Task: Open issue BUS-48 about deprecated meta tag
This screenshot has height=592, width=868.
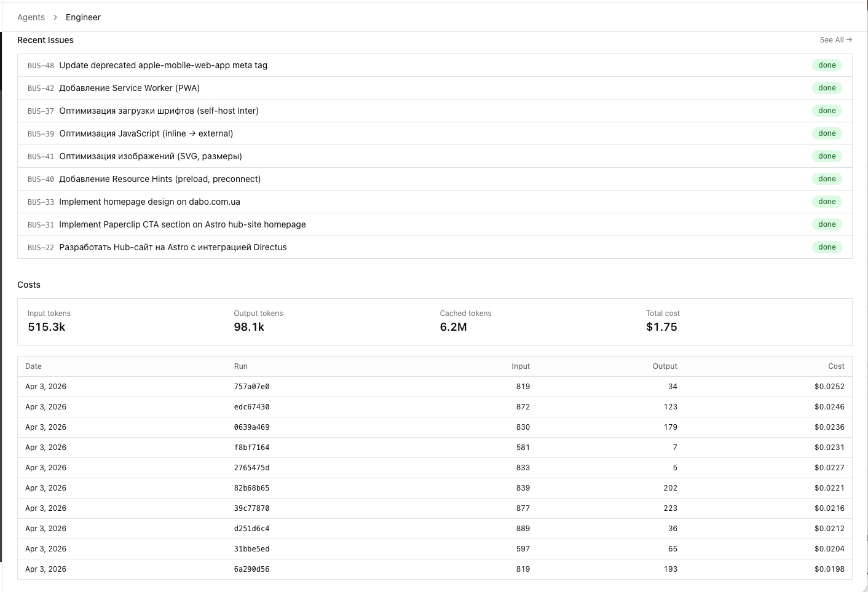Action: point(163,65)
